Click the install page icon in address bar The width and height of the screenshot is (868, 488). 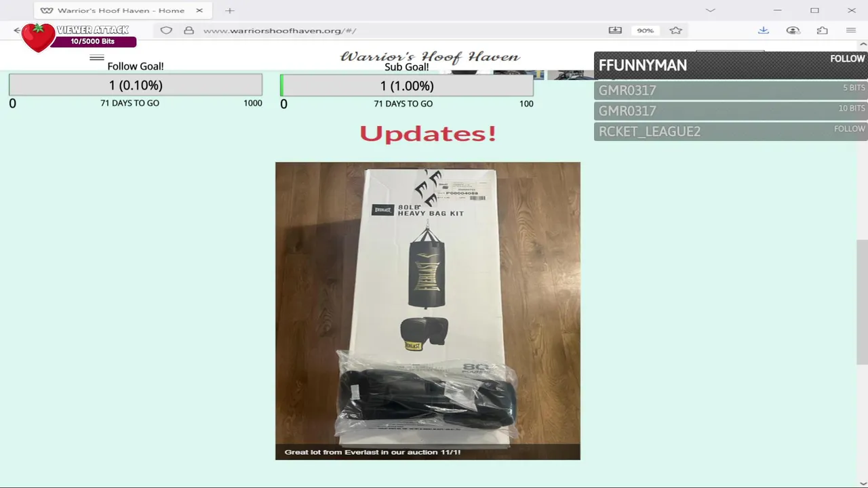[x=615, y=30]
